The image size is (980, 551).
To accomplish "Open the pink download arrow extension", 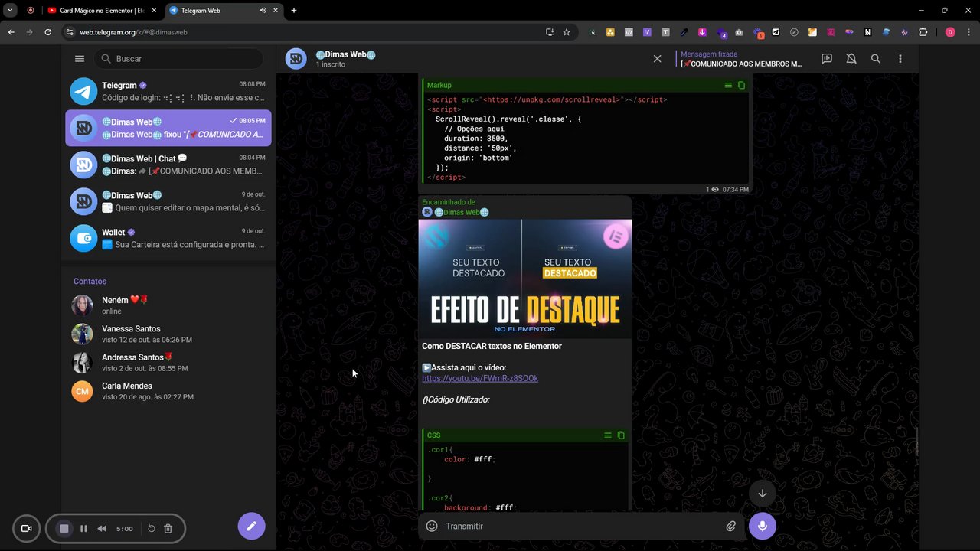I will tap(702, 32).
